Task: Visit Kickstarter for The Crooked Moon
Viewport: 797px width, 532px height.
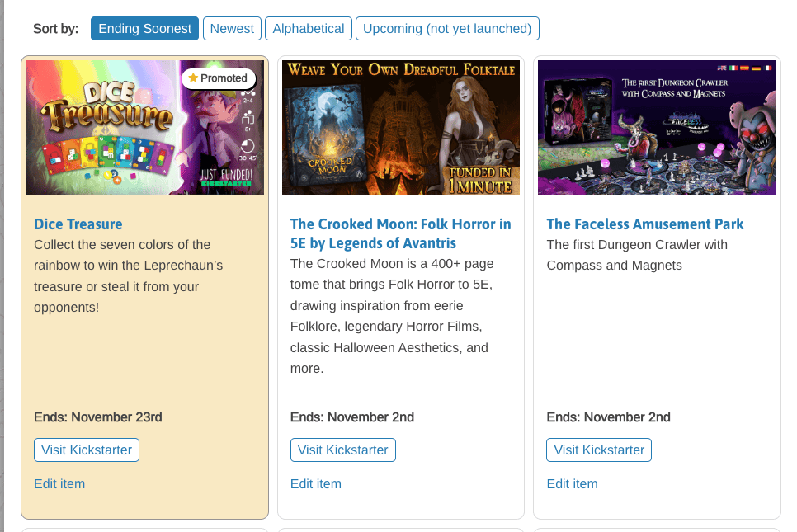Action: (343, 450)
